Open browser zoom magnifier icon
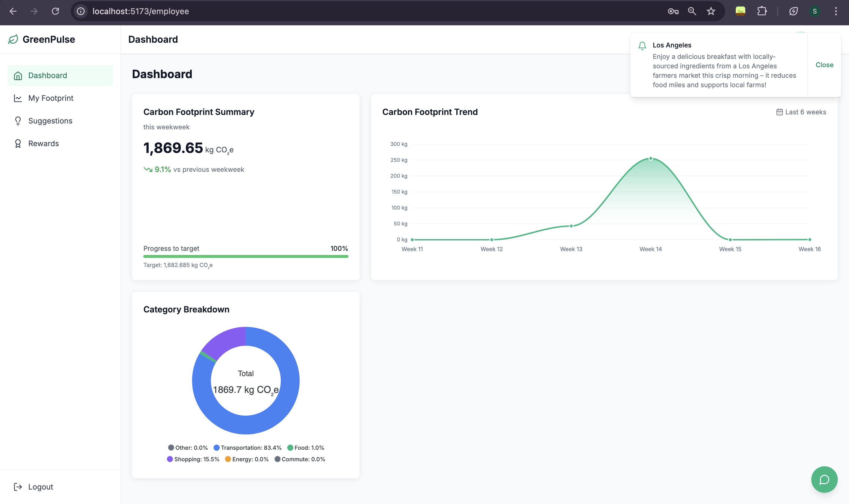849x504 pixels. [x=692, y=11]
